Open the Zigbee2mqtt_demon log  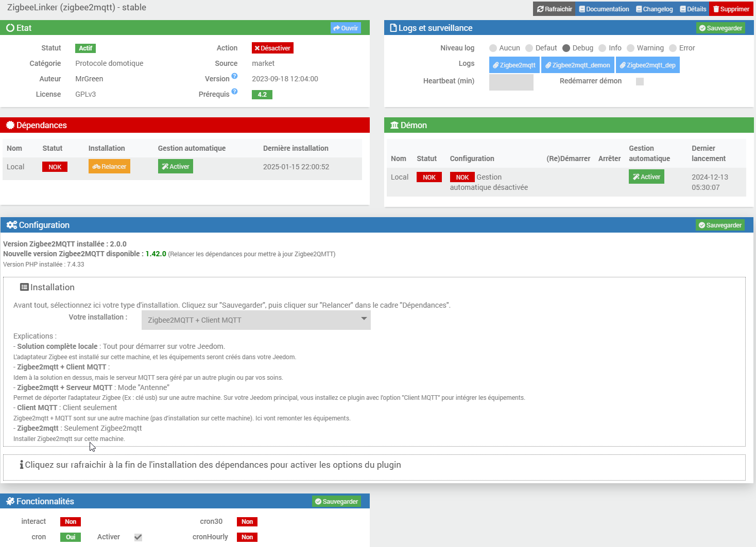coord(578,65)
